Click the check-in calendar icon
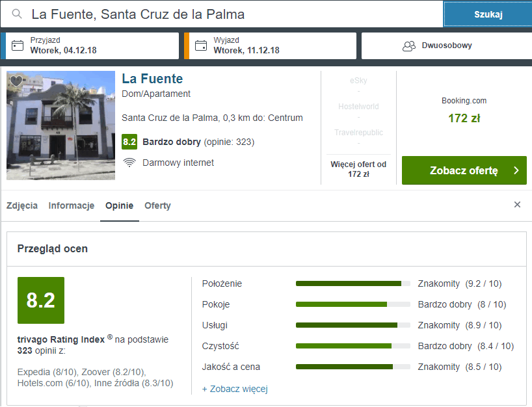532x407 pixels. pyautogui.click(x=18, y=46)
